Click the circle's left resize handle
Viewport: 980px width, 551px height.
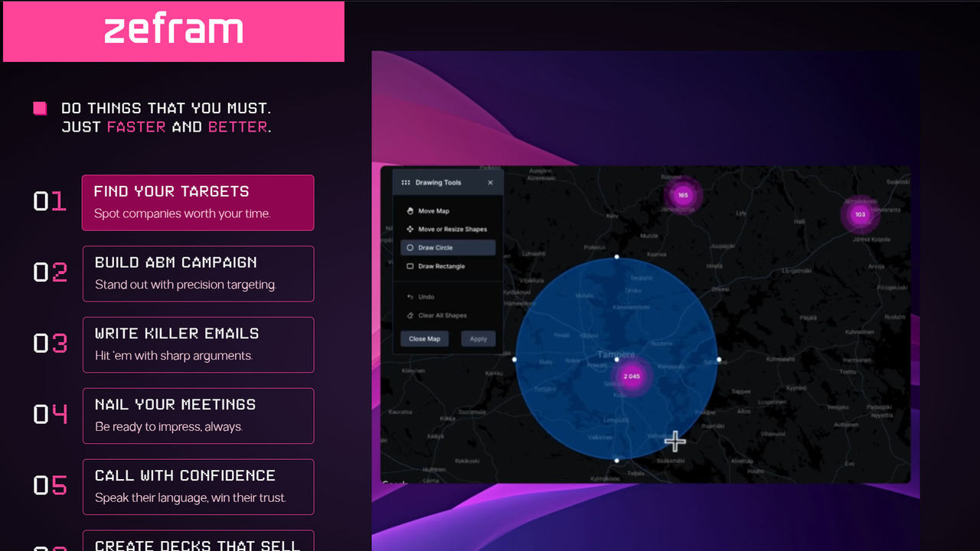(514, 359)
